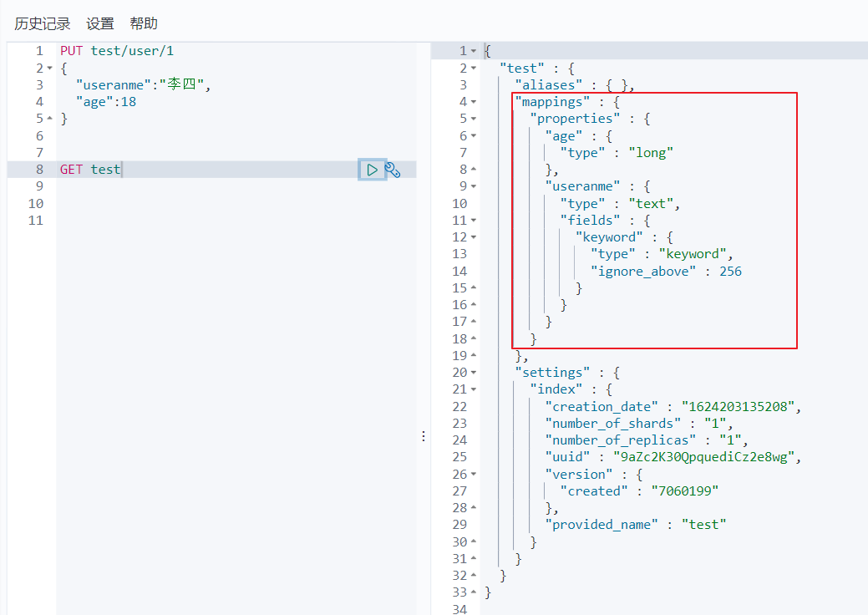Collapse the "mappings" section fold arrow
This screenshot has width=868, height=615.
coord(474,102)
